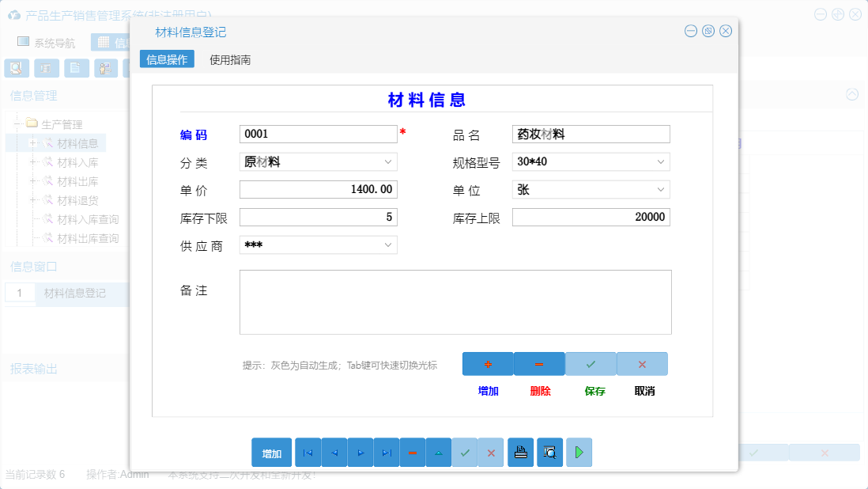This screenshot has height=489, width=868.
Task: Select the document search icon in left toolbar
Action: [16, 68]
